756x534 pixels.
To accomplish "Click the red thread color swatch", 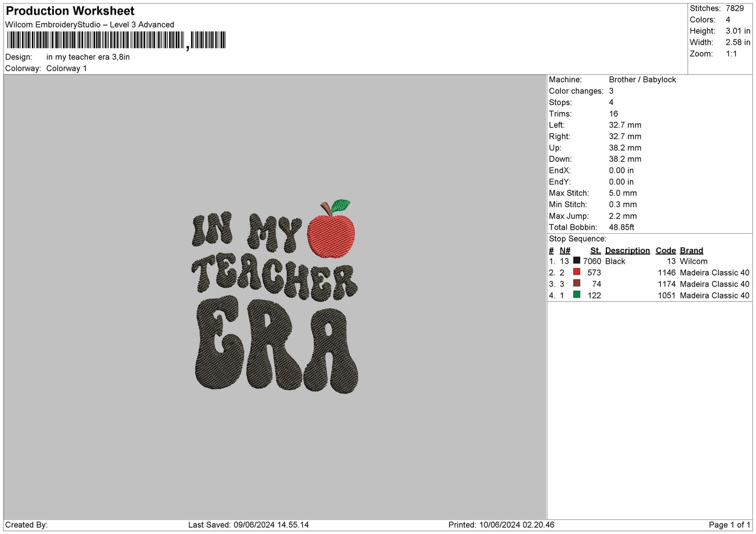I will click(x=577, y=272).
